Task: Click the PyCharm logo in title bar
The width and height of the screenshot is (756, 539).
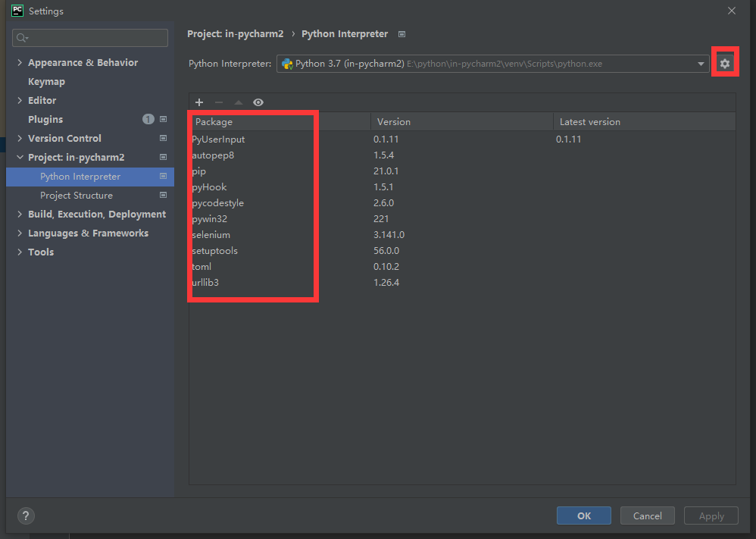Action: (17, 11)
